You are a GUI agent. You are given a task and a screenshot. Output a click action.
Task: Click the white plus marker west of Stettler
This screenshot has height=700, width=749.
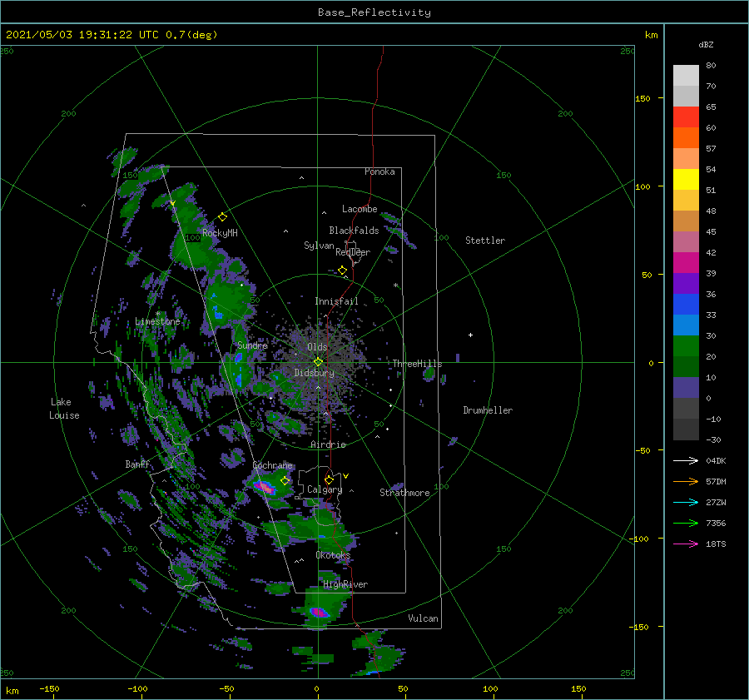pyautogui.click(x=470, y=335)
